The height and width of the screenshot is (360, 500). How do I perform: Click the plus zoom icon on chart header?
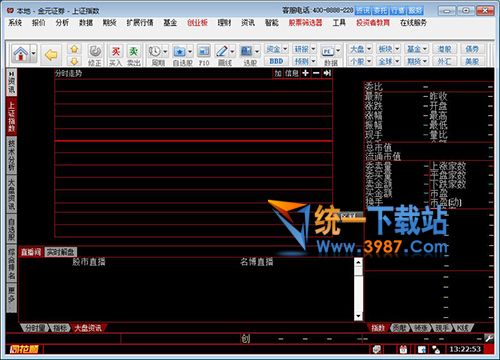305,73
